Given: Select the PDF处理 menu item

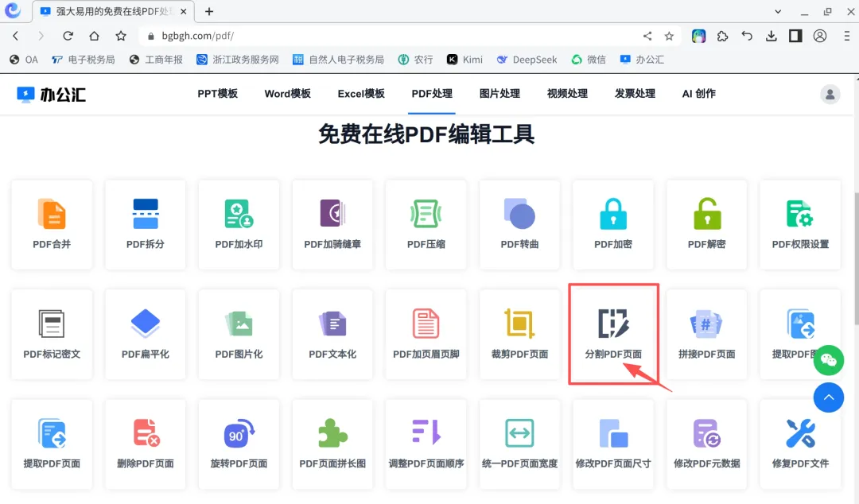Looking at the screenshot, I should click(x=432, y=94).
